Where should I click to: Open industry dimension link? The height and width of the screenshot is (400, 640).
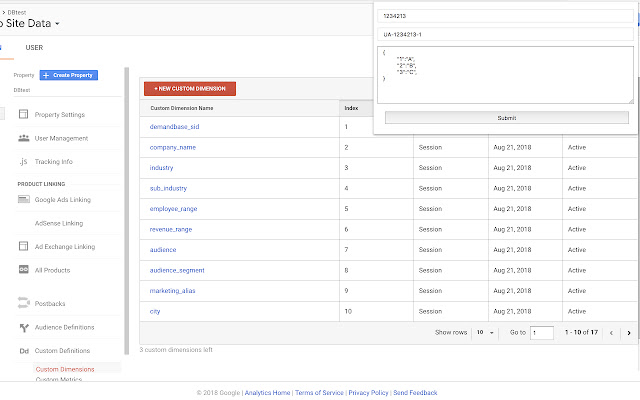161,168
